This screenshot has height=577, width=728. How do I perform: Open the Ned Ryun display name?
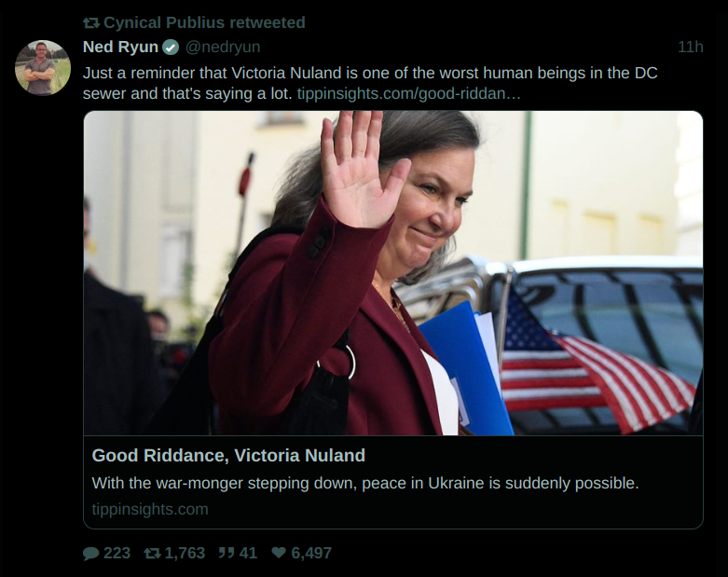[x=120, y=47]
